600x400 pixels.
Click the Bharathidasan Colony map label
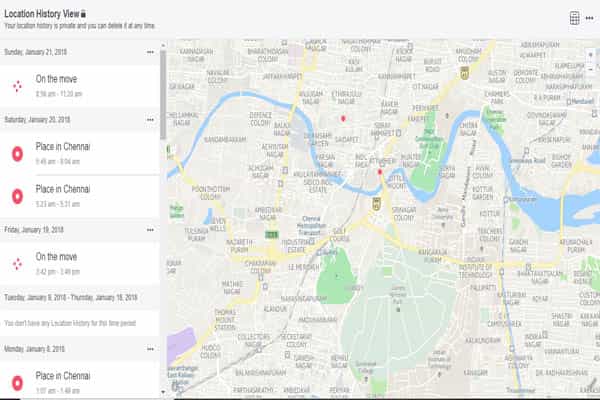pyautogui.click(x=268, y=55)
